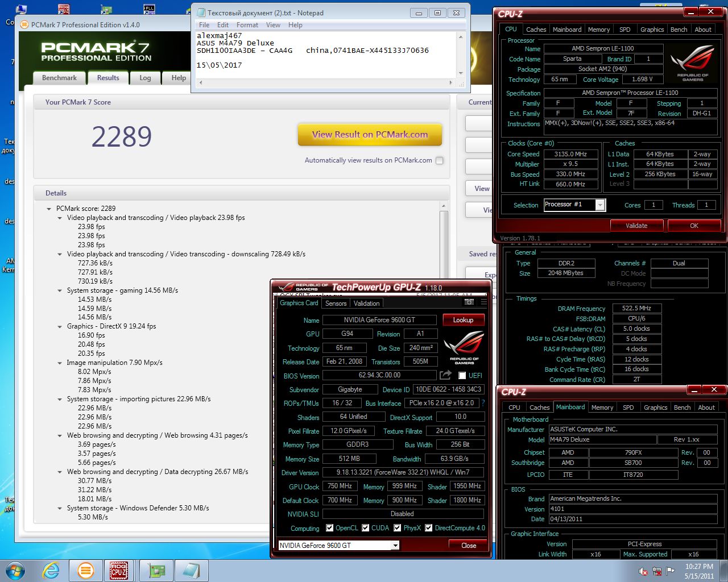728x582 pixels.
Task: Click the network tray icon
Action: pos(657,571)
